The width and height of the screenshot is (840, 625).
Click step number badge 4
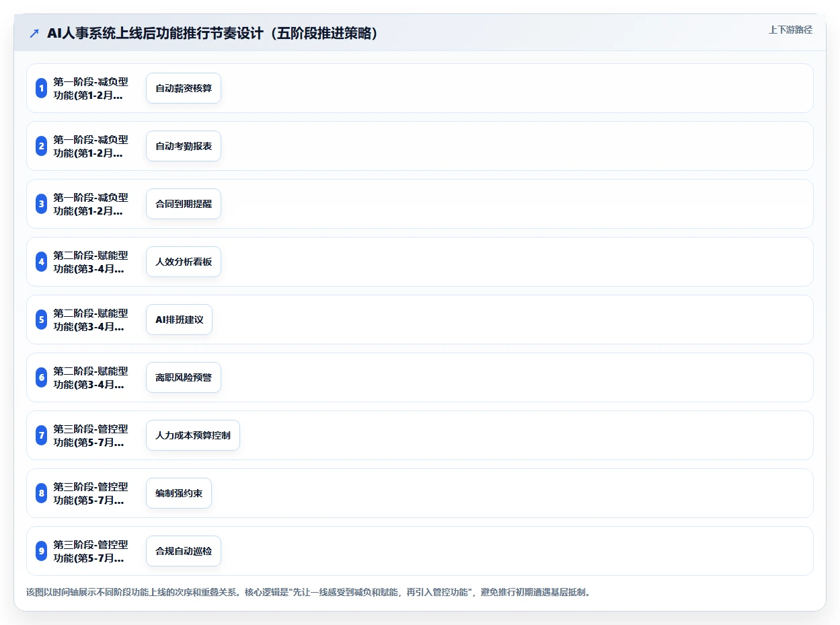[x=41, y=262]
